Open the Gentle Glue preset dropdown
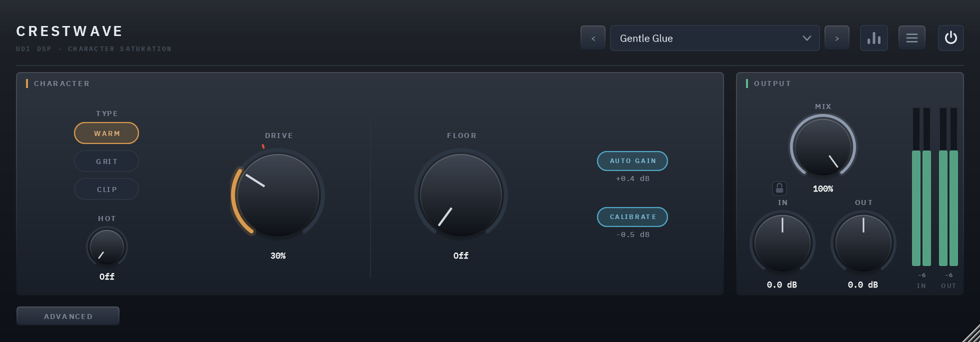980x342 pixels. pyautogui.click(x=715, y=38)
